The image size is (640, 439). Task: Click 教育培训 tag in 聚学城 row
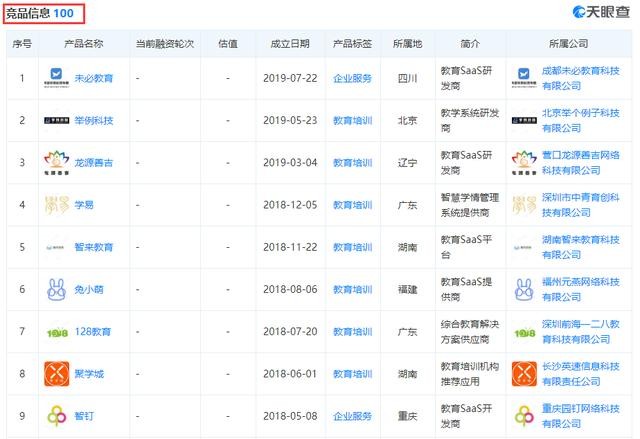(x=353, y=374)
